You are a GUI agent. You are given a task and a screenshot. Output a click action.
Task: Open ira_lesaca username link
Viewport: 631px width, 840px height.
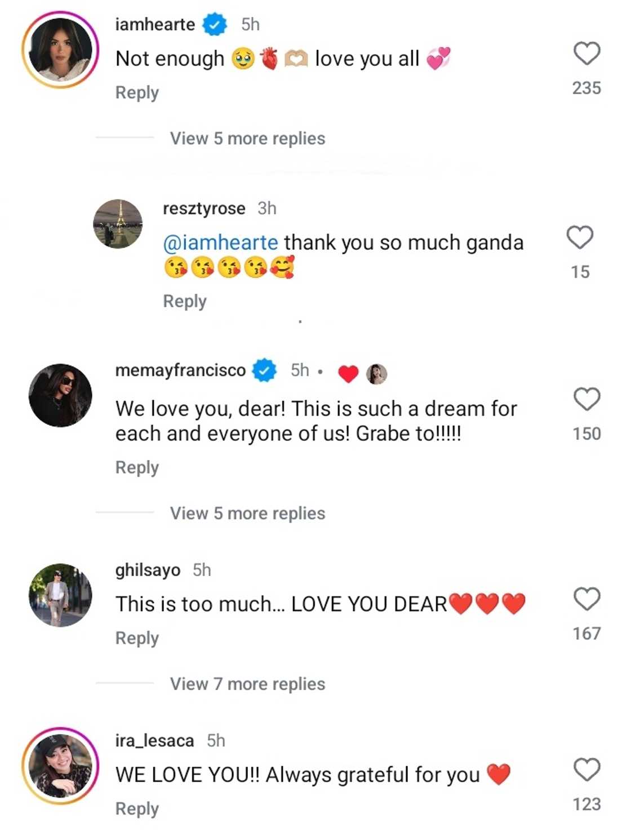click(x=154, y=741)
